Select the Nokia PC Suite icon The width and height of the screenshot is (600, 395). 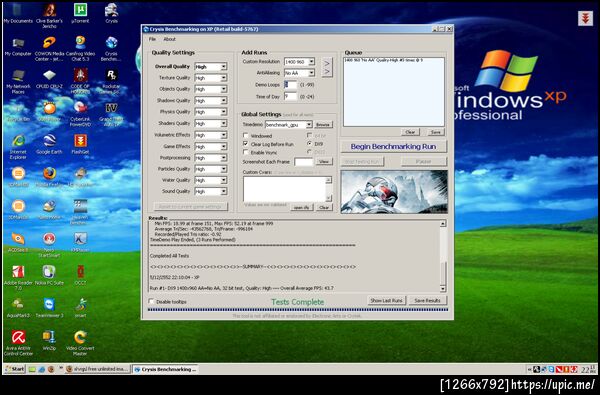point(49,275)
